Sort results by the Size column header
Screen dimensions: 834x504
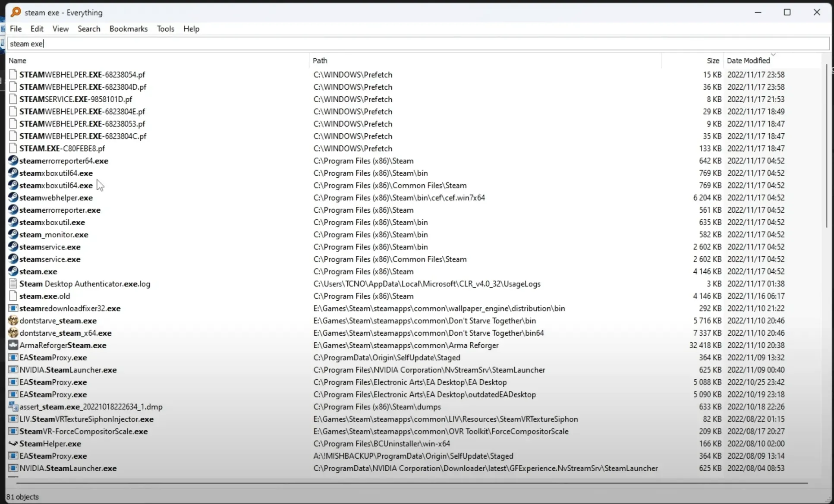coord(692,60)
